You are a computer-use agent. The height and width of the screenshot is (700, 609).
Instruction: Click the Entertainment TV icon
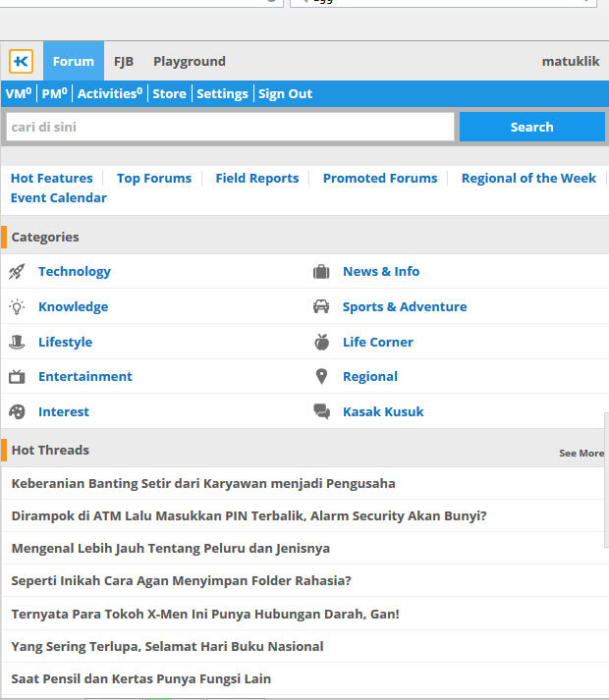coord(17,376)
